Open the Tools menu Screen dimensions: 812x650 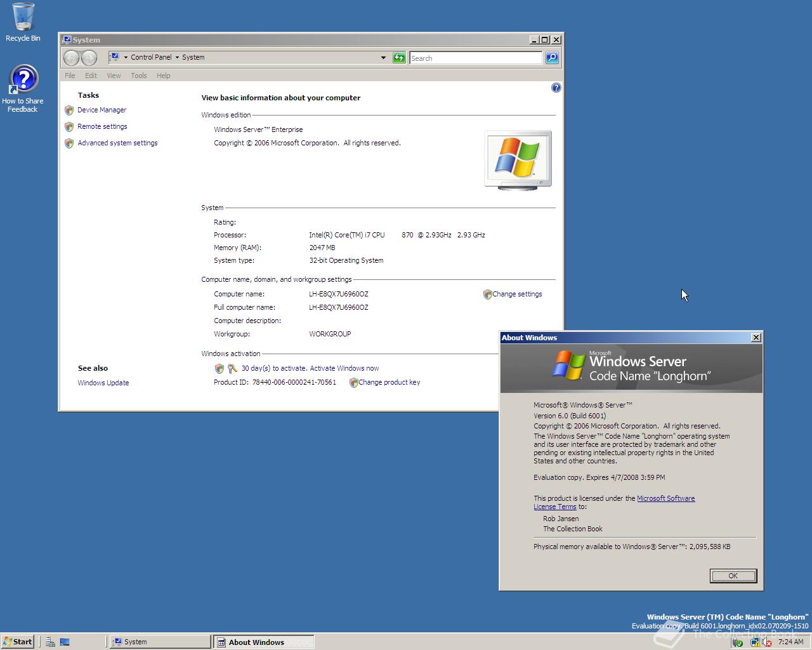click(x=139, y=76)
